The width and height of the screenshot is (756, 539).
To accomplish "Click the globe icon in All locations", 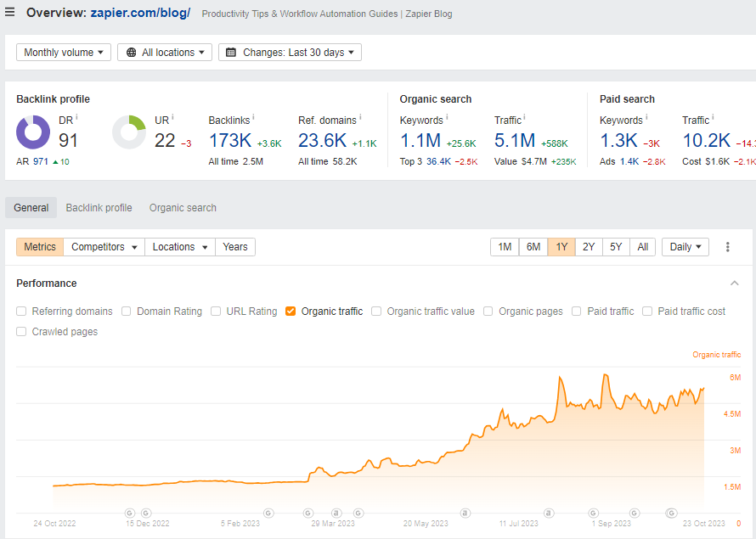I will pos(131,53).
